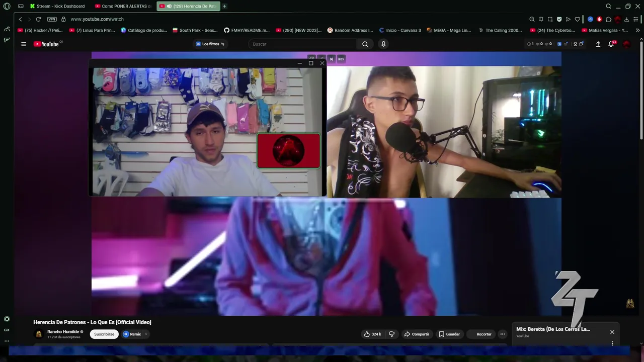Open bookmark (7) Linux Para Prin...
The height and width of the screenshot is (362, 644).
pyautogui.click(x=92, y=30)
